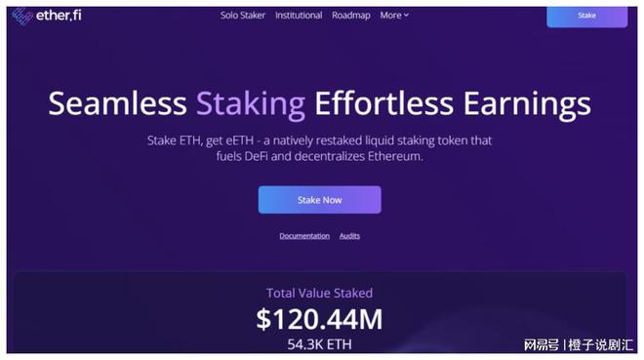Image resolution: width=644 pixels, height=360 pixels.
Task: Click the 54.3K ETH figure
Action: tap(319, 344)
